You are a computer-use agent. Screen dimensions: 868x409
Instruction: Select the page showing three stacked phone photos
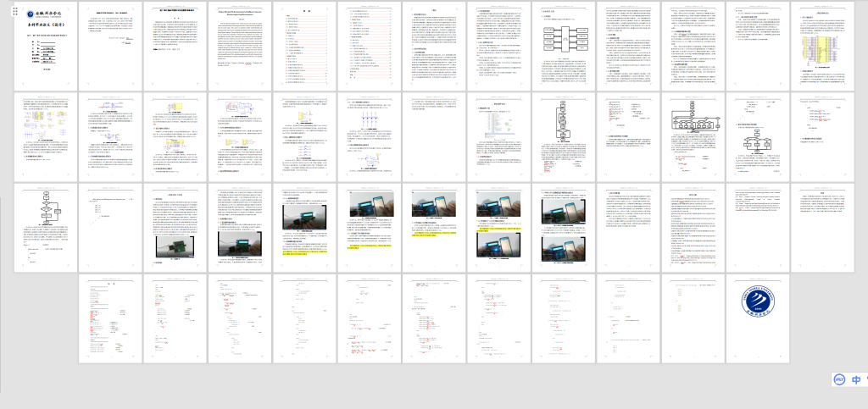tap(562, 226)
